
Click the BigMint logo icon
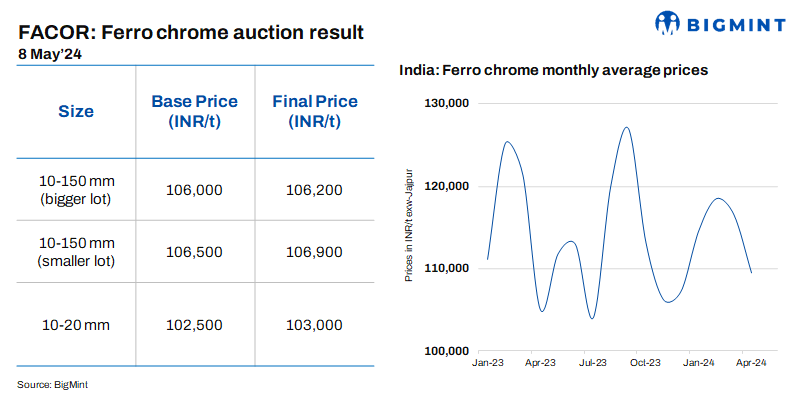pos(668,22)
